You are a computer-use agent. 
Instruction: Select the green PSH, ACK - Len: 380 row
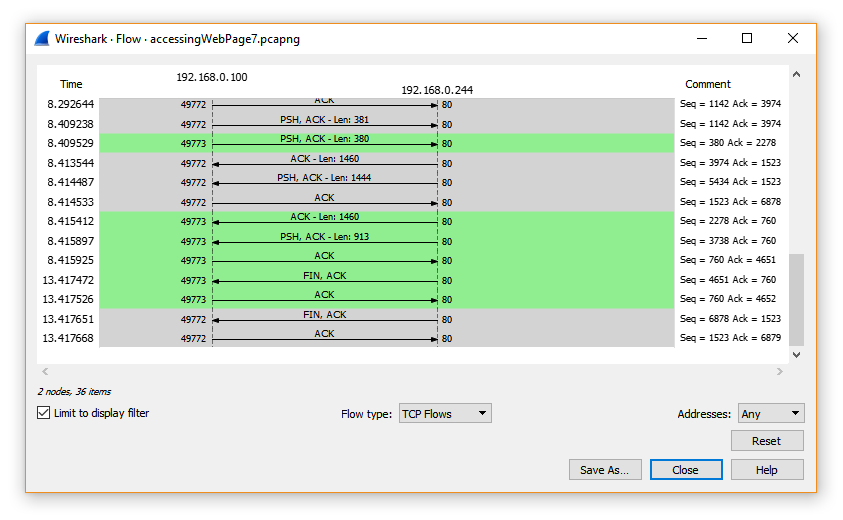[x=324, y=143]
